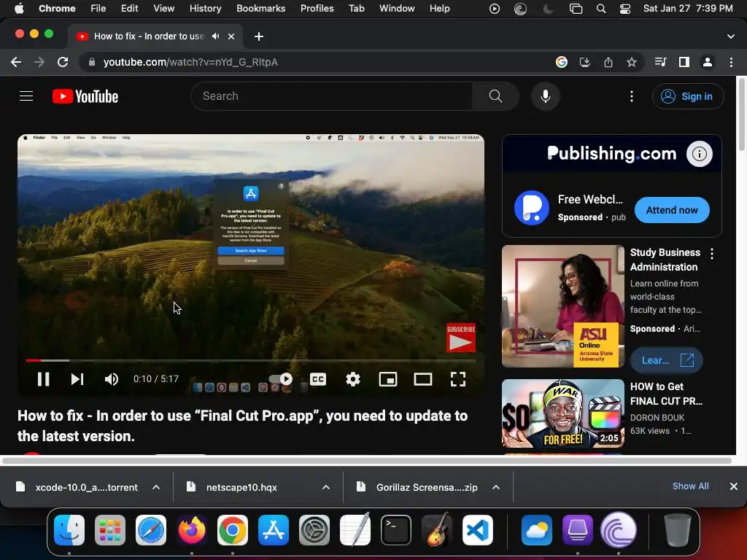Open Control Center in menu bar
Viewport: 747px width, 560px height.
point(625,9)
